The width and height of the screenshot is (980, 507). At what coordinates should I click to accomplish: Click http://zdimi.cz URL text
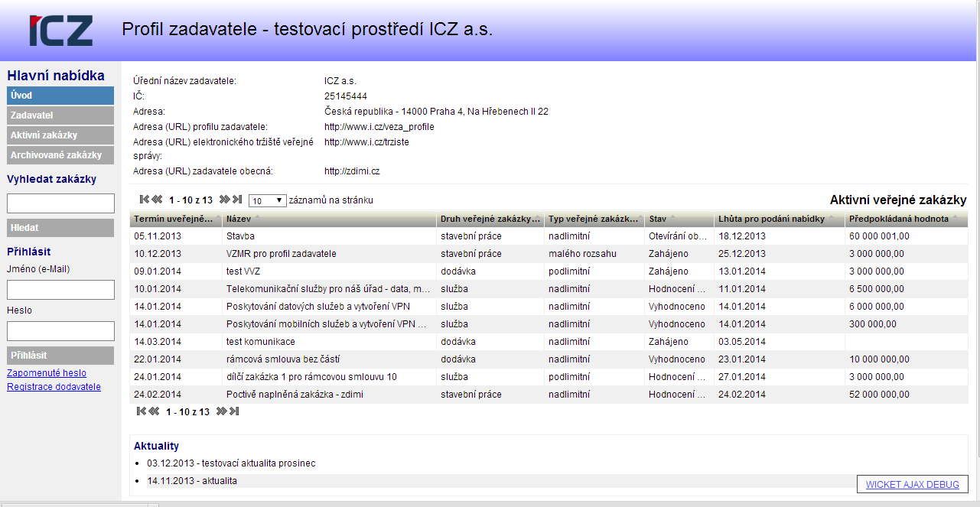352,171
